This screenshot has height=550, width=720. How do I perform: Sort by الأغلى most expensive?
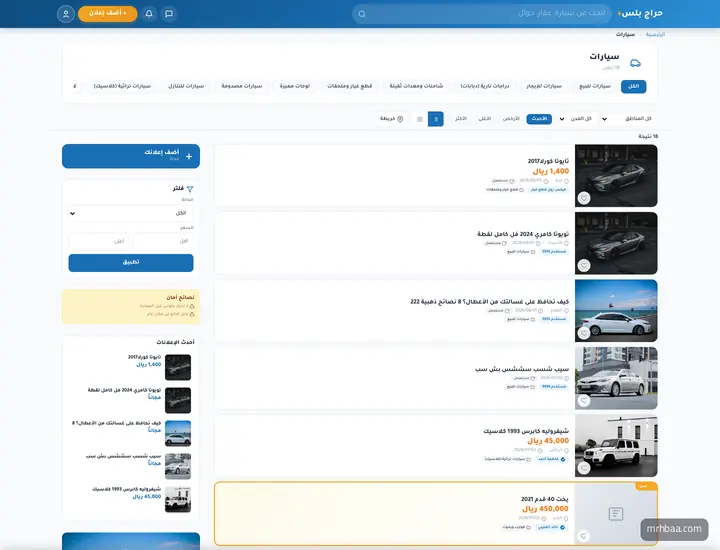(x=485, y=119)
